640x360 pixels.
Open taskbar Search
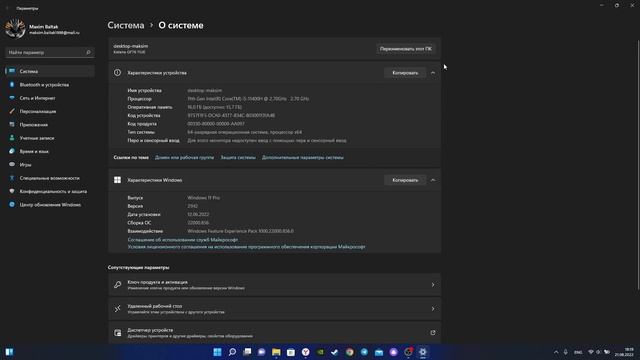pos(232,352)
